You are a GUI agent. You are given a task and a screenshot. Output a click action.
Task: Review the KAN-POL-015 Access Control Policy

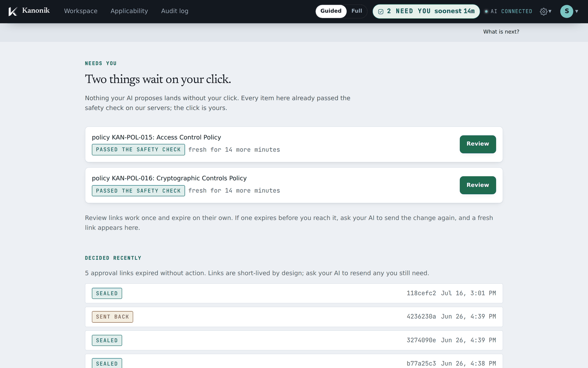478,144
